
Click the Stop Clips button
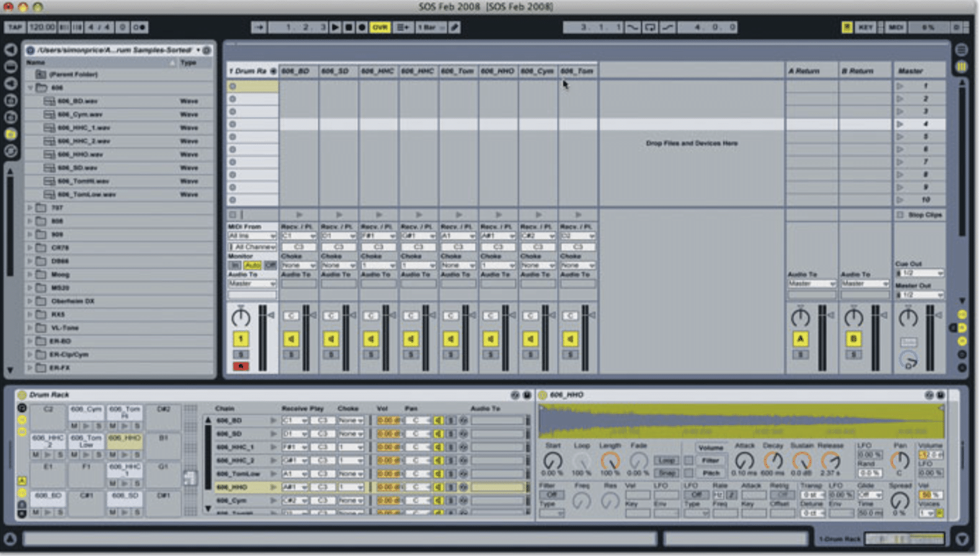[x=920, y=215]
